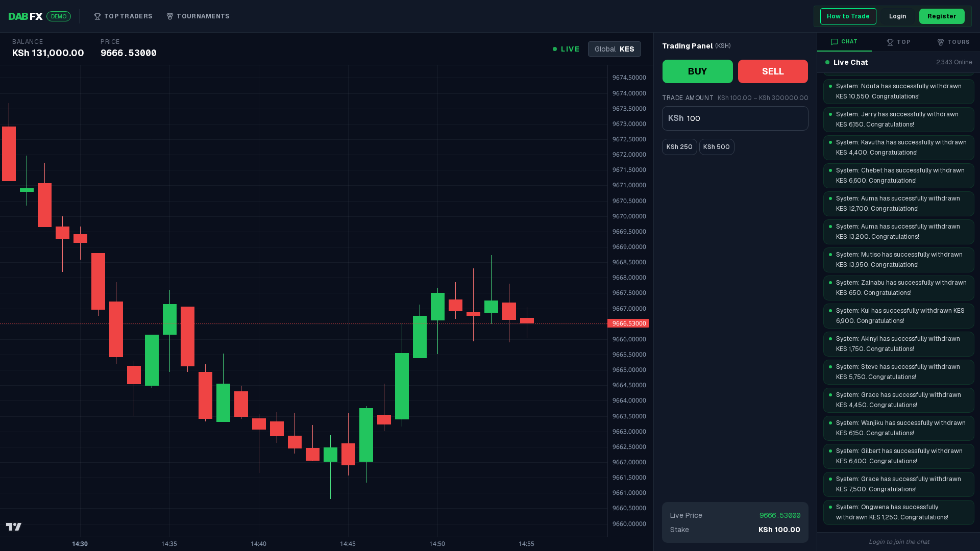Image resolution: width=980 pixels, height=551 pixels.
Task: Click Jerry withdrawal chat message
Action: click(x=899, y=119)
